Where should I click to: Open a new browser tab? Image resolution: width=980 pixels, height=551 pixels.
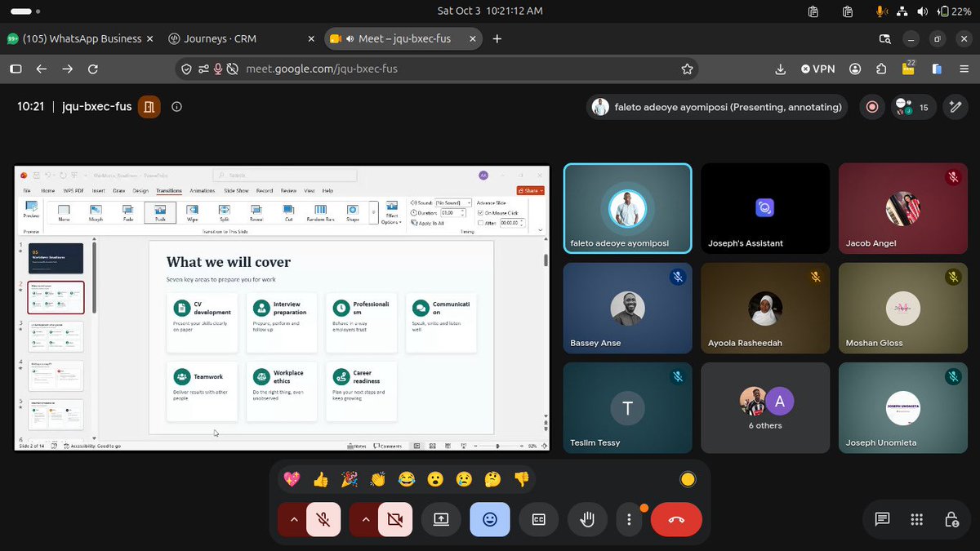[x=497, y=38]
